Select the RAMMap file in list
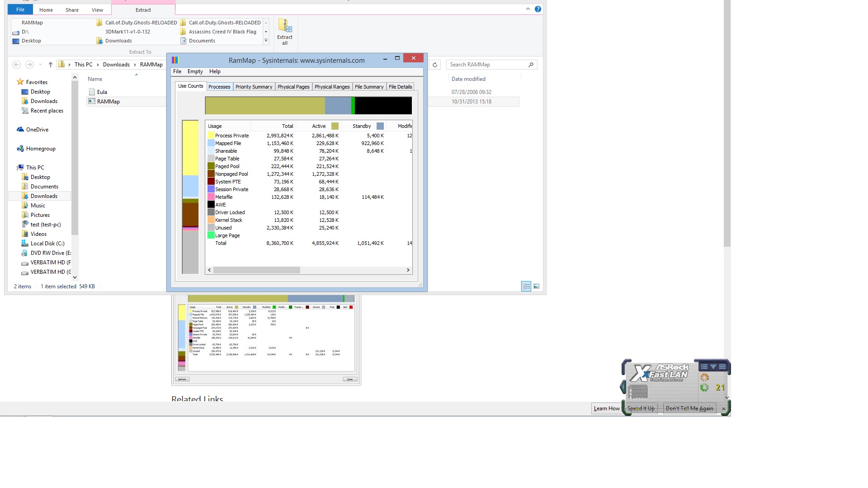The image size is (868, 488). pos(108,102)
